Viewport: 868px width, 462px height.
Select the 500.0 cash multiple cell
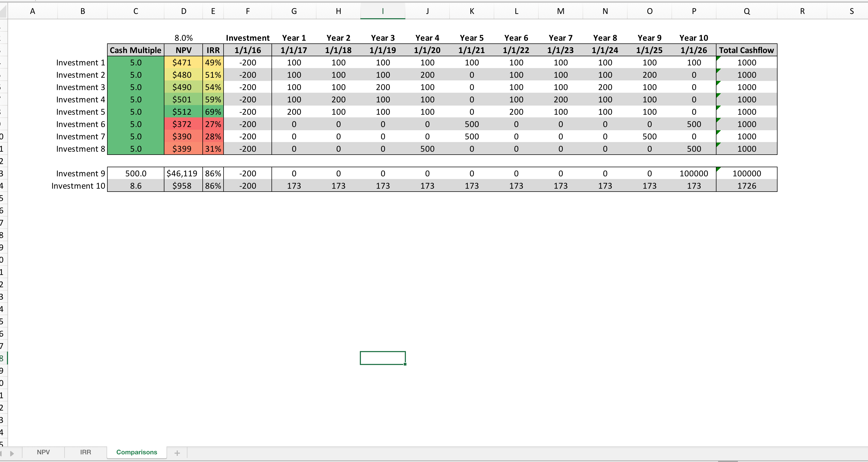[x=136, y=173]
